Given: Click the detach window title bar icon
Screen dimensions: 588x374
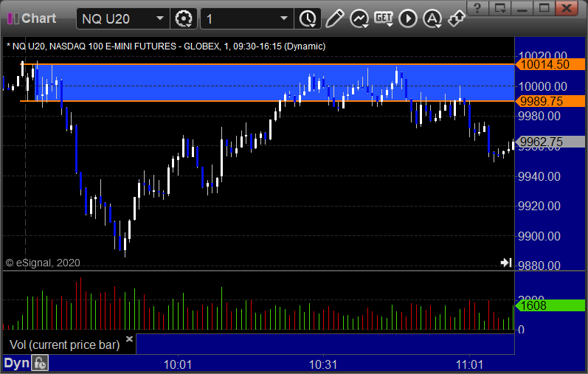Looking at the screenshot, I should tap(500, 8).
